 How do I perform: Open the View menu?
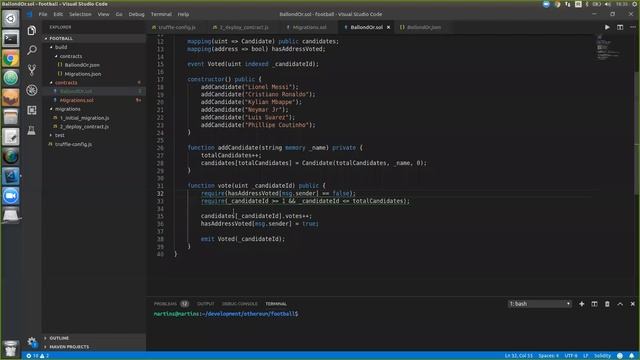(103, 14)
